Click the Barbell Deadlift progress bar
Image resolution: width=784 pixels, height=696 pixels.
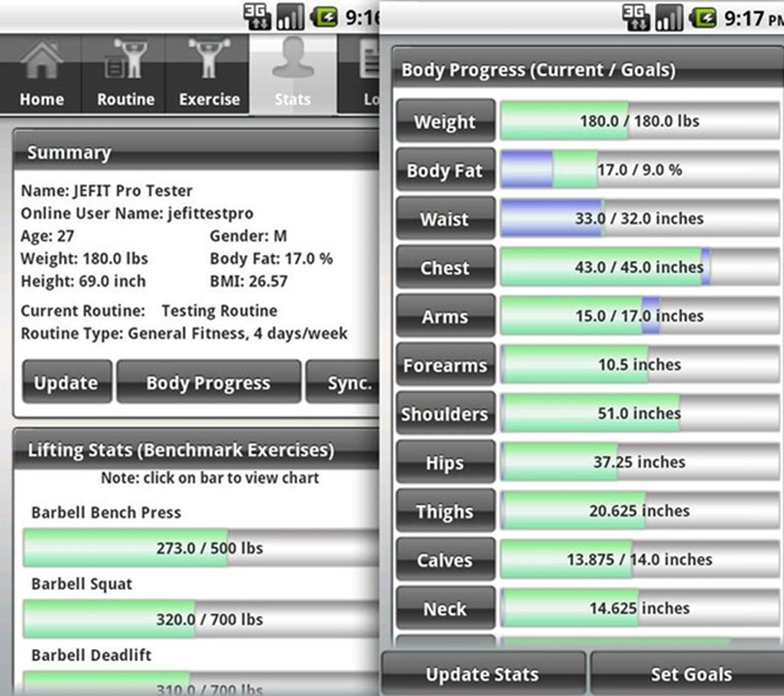(201, 684)
